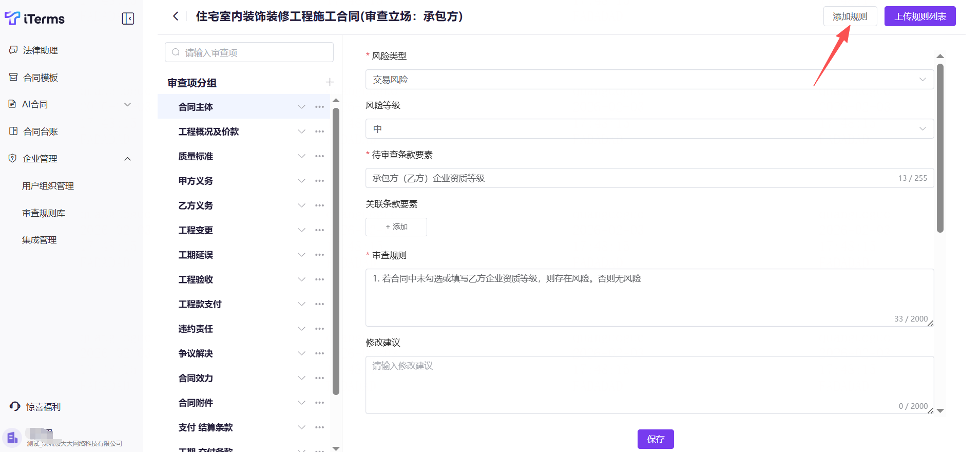
Task: Click the 请输入审查项 search field
Action: coord(249,52)
